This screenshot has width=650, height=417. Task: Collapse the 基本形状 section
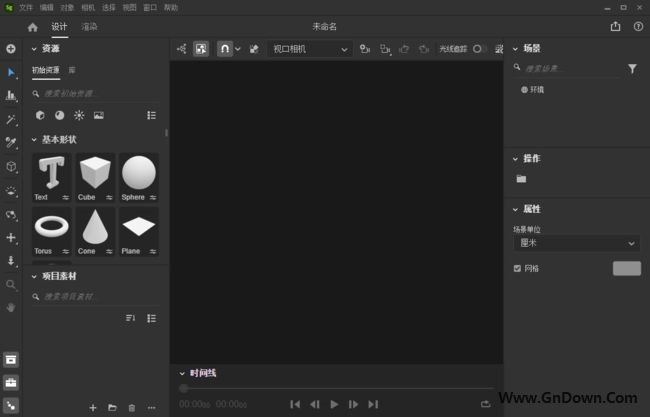[34, 140]
